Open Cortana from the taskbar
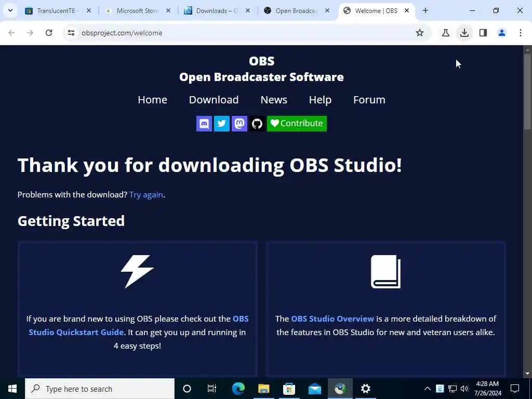This screenshot has height=399, width=532. coord(187,389)
